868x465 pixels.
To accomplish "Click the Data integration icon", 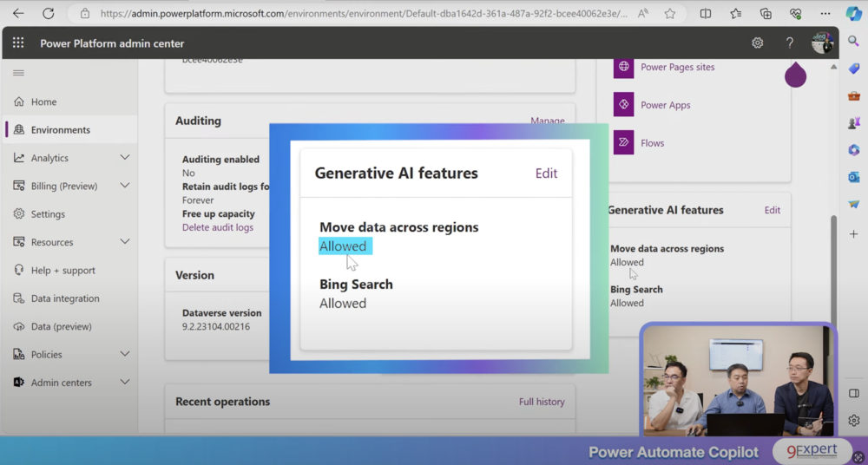I will point(19,298).
